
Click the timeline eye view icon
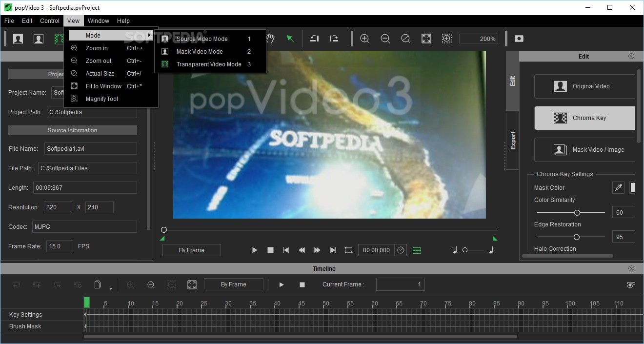pyautogui.click(x=631, y=285)
